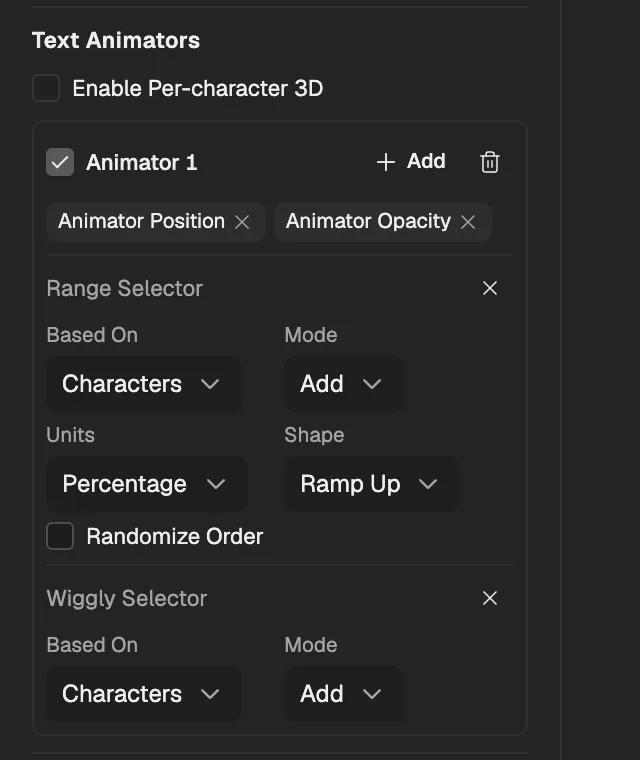The image size is (640, 760).
Task: Click the Wiggly Selector label
Action: point(127,598)
